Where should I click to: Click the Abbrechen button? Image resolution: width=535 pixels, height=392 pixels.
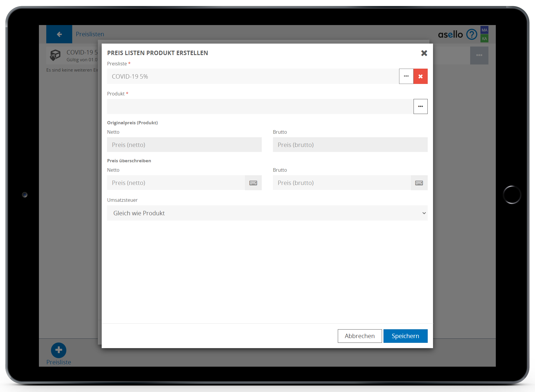tap(360, 336)
